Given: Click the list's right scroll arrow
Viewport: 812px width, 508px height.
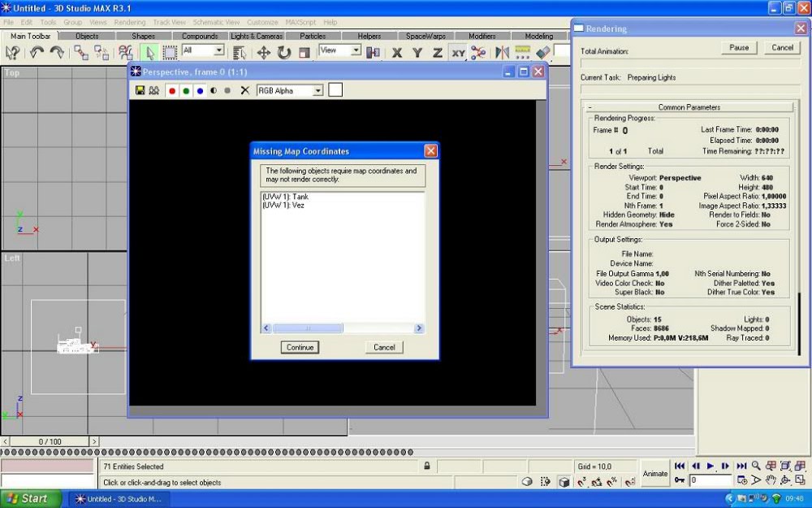Looking at the screenshot, I should pos(419,328).
